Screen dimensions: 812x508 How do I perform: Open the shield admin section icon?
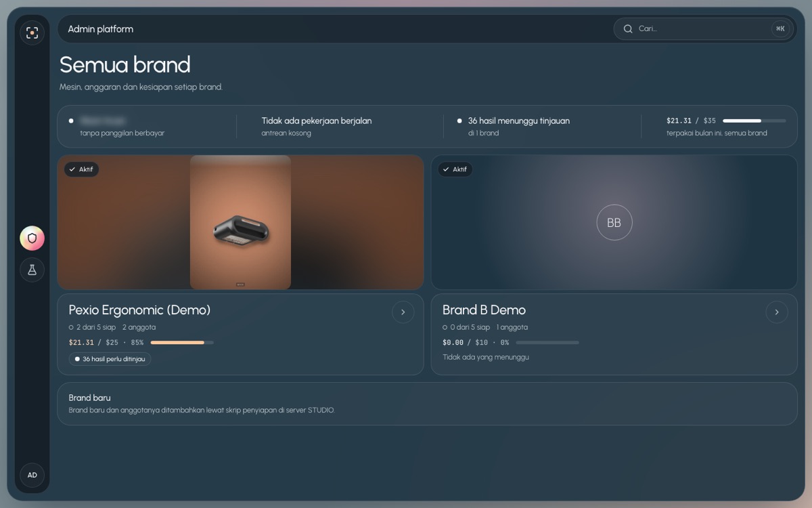pos(32,238)
